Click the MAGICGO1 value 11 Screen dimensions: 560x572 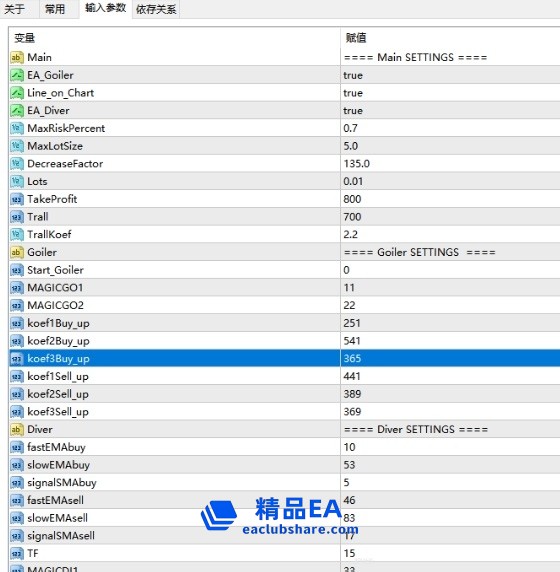[349, 288]
